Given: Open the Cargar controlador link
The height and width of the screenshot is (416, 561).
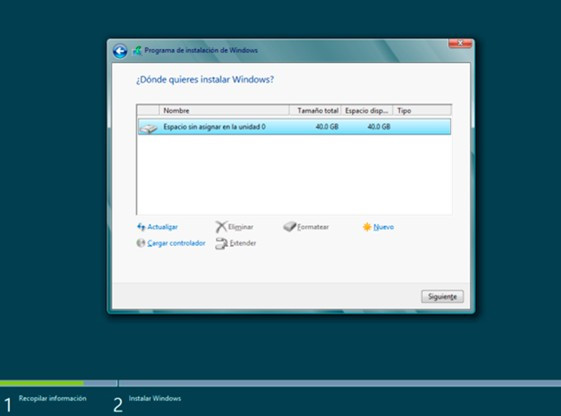Looking at the screenshot, I should click(176, 243).
